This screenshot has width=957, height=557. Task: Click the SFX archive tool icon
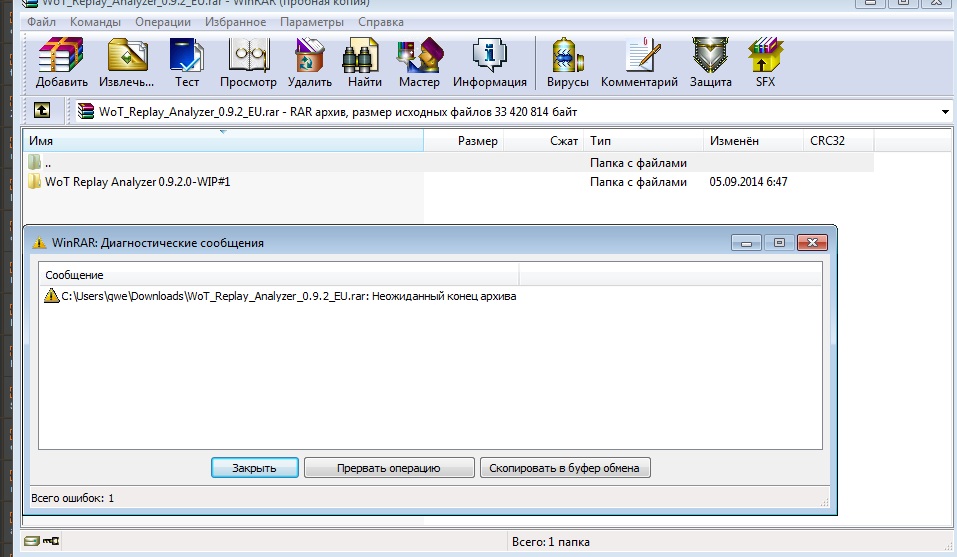tap(765, 62)
